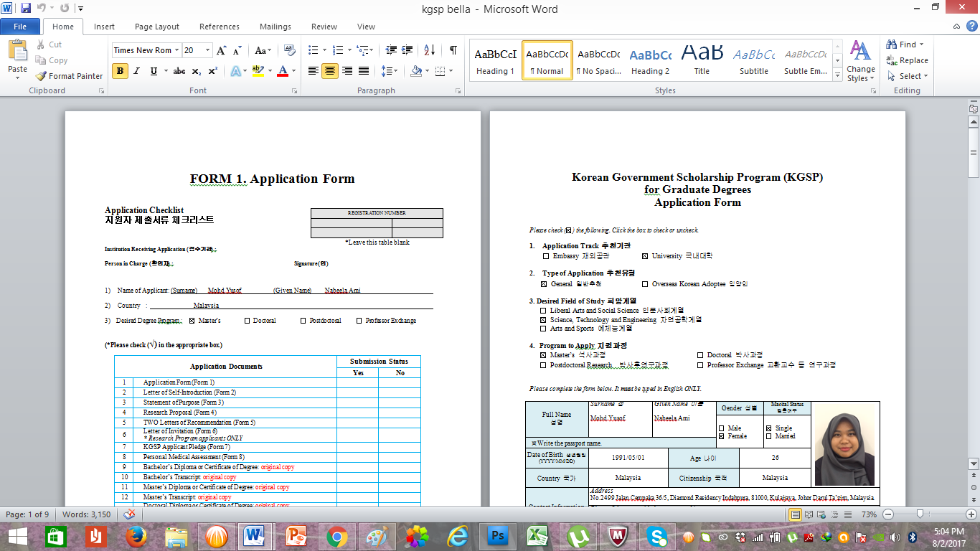Open Google Chrome from the taskbar
The height and width of the screenshot is (551, 980).
(337, 536)
